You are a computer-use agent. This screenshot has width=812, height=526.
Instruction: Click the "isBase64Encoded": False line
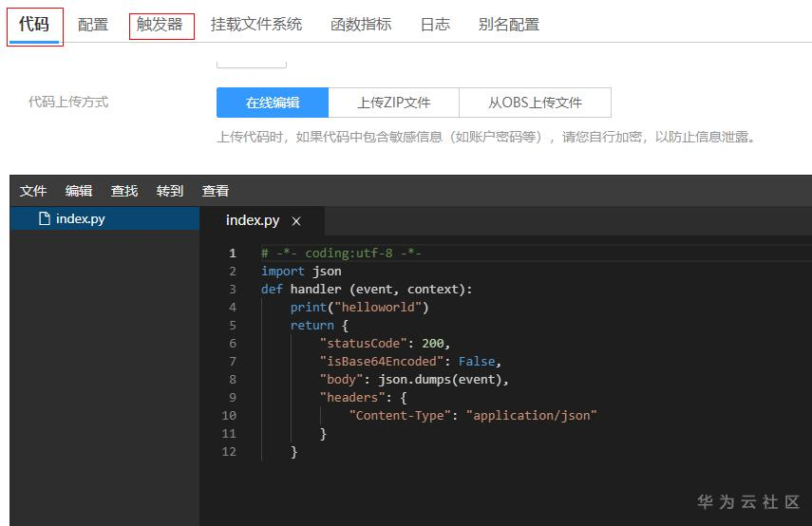410,362
